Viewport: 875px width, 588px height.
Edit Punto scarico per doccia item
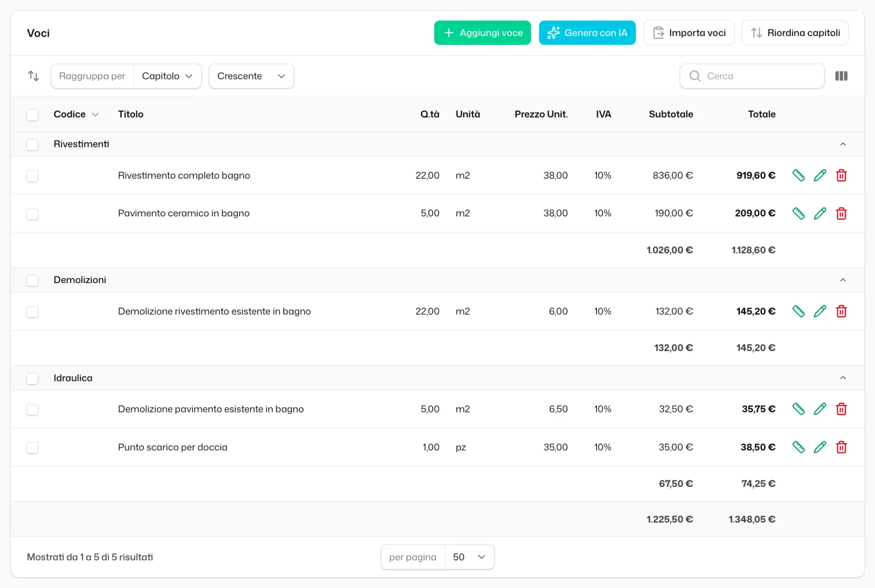coord(820,447)
